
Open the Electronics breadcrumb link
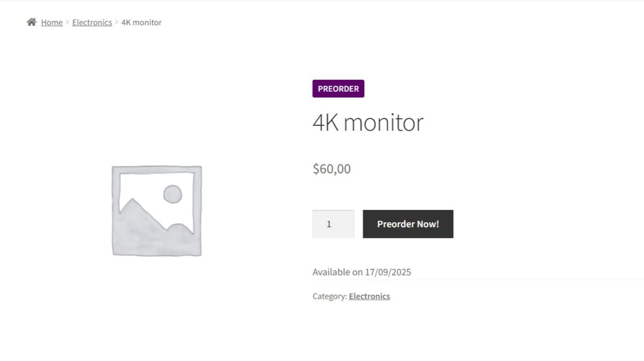92,22
